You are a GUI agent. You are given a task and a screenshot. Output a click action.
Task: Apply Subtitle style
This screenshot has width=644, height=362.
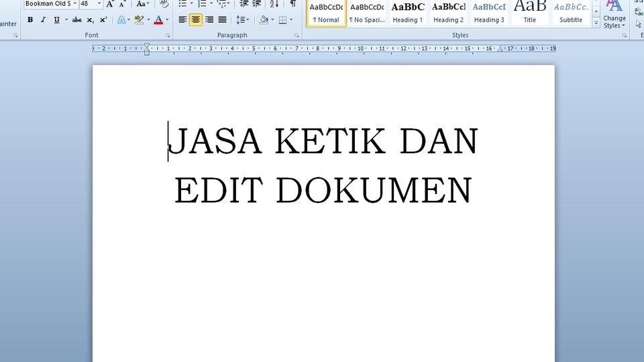[x=570, y=13]
